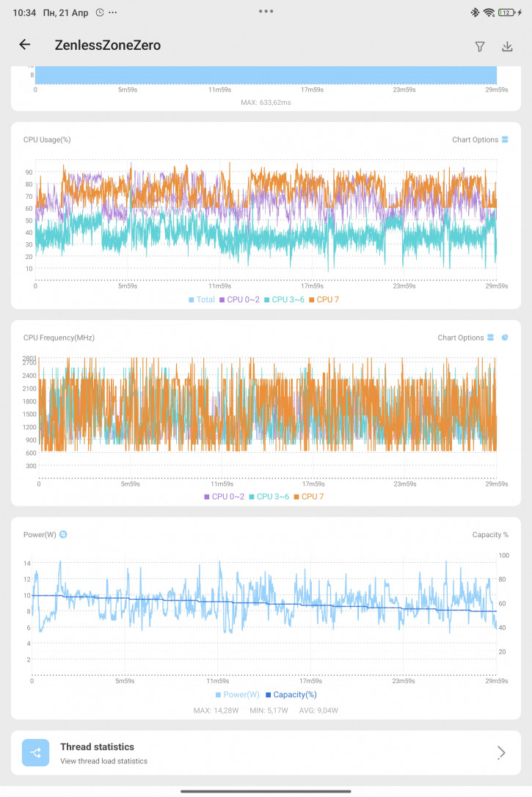This screenshot has width=532, height=797.
Task: Tap the MAX: 633,62ms value
Action: click(x=266, y=103)
